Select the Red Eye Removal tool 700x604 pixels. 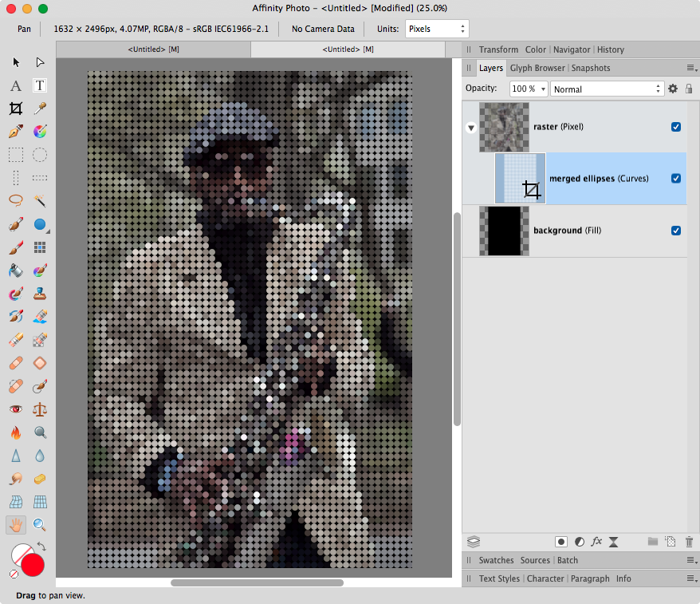(x=15, y=409)
